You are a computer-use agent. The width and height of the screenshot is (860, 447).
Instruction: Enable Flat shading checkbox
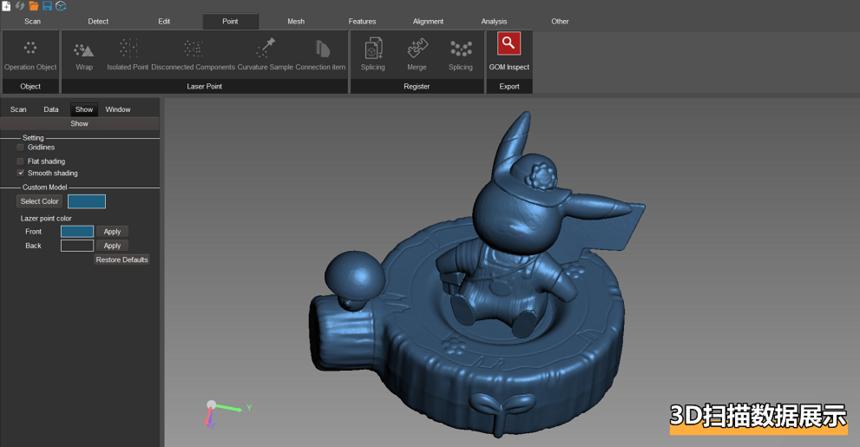pos(20,161)
